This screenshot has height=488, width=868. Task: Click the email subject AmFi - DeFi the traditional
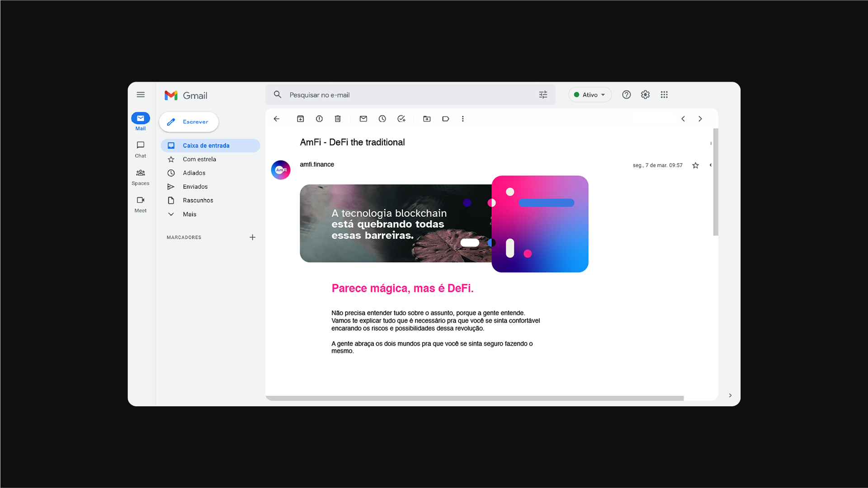click(x=352, y=142)
